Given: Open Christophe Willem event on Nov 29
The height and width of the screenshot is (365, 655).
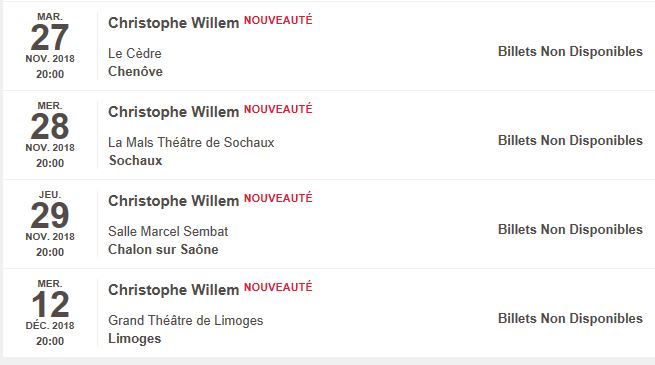Looking at the screenshot, I should [173, 201].
